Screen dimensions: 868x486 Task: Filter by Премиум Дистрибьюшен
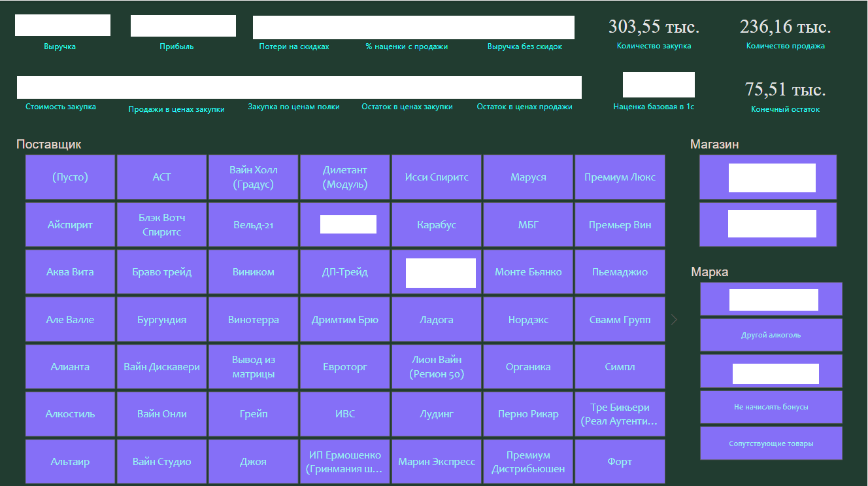tap(528, 462)
